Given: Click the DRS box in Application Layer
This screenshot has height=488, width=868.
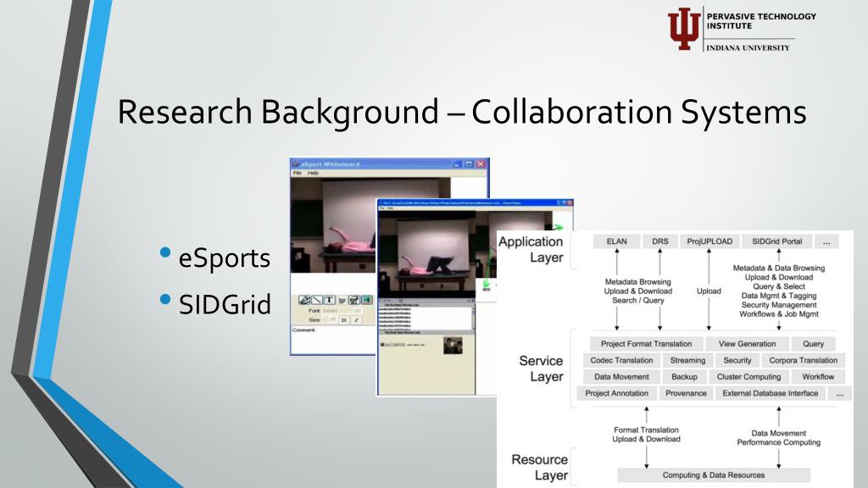Looking at the screenshot, I should (x=659, y=241).
